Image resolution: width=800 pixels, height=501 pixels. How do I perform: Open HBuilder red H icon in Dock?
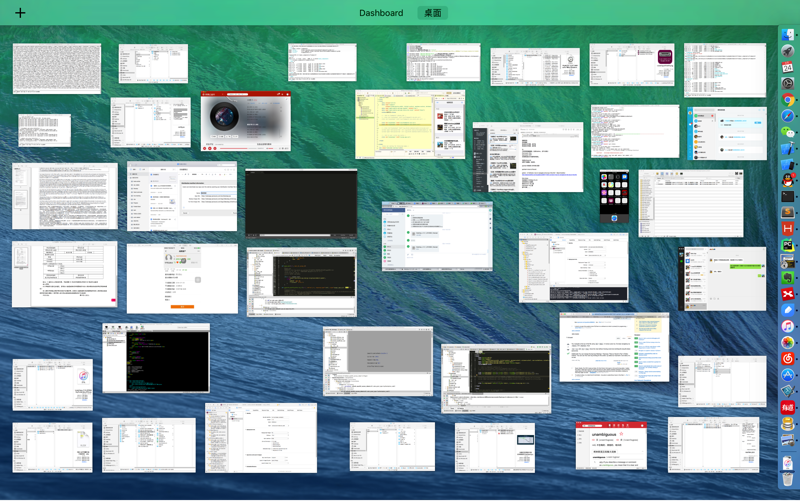[788, 229]
